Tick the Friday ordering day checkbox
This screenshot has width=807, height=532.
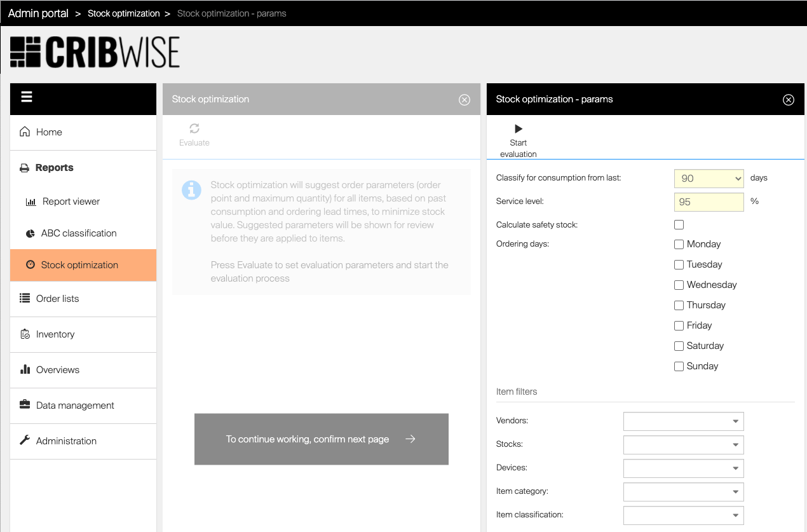[679, 325]
